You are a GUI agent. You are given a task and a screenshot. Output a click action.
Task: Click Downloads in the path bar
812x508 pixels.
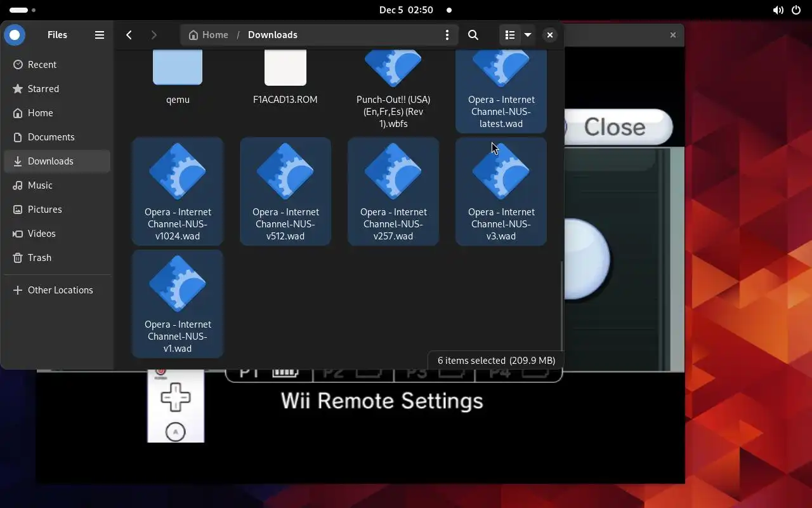click(x=273, y=35)
